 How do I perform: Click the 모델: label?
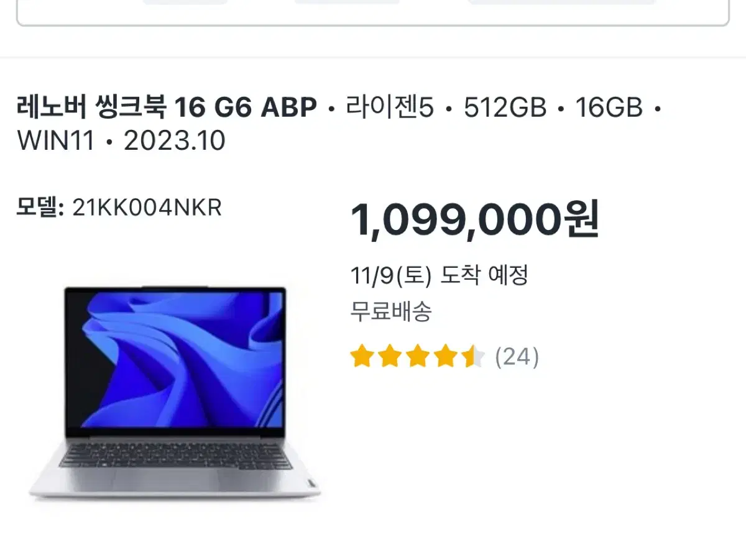point(40,208)
